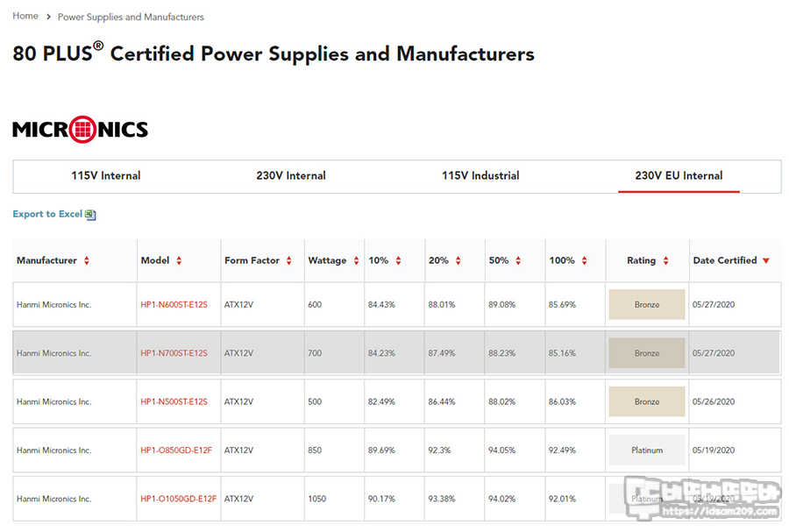The height and width of the screenshot is (532, 789).
Task: Click the Bronze rating badge for HP1-N700ST-E12S
Action: [647, 353]
